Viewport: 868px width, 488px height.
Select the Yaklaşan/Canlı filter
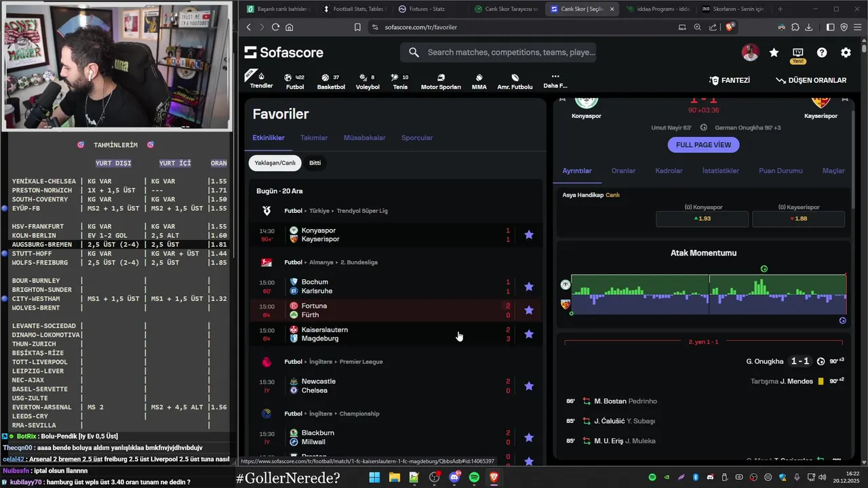[275, 163]
